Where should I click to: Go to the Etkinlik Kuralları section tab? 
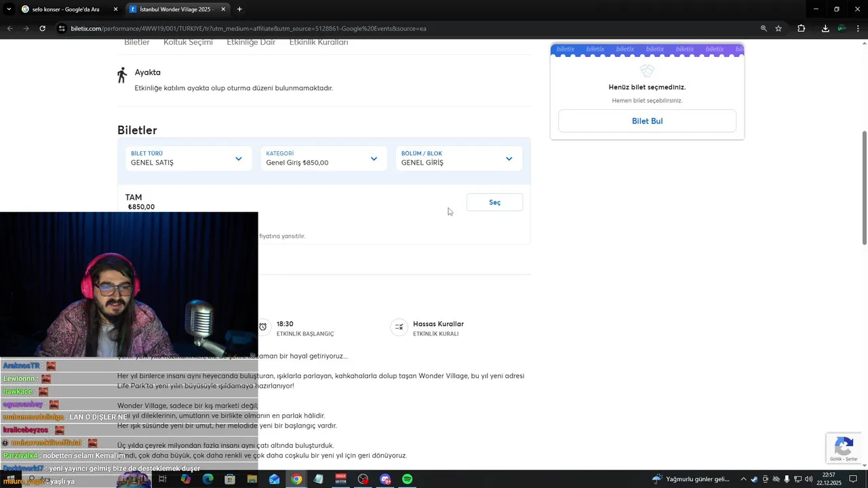[x=319, y=42]
